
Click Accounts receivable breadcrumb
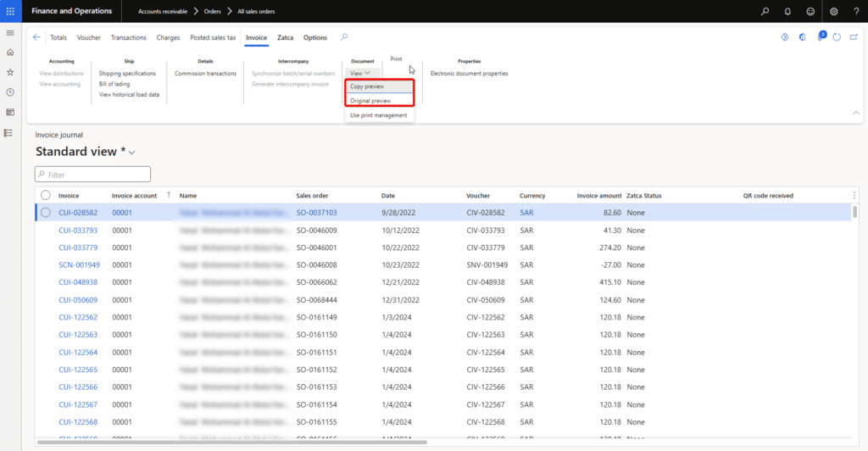coord(163,11)
